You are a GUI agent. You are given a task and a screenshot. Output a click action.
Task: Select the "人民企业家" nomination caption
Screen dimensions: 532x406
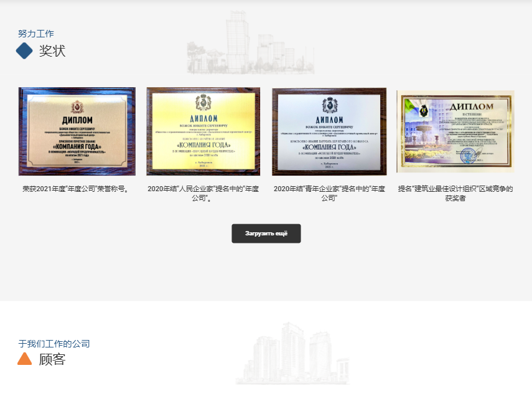tap(203, 193)
